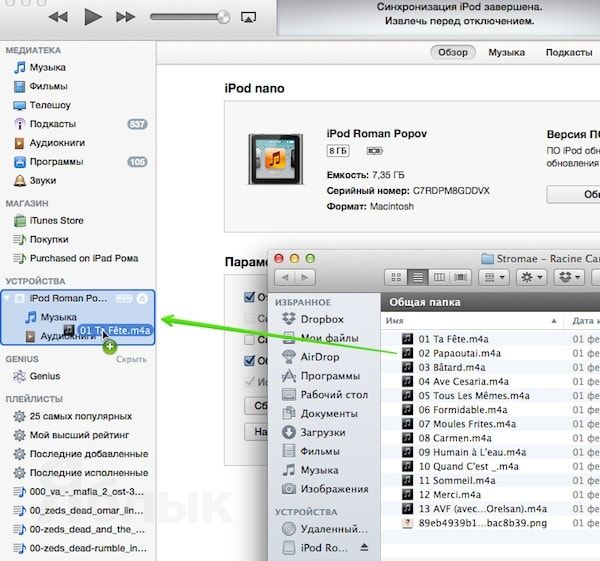Screen dimensions: 600x561
Task: Click Finder forward navigation arrow
Action: click(305, 277)
